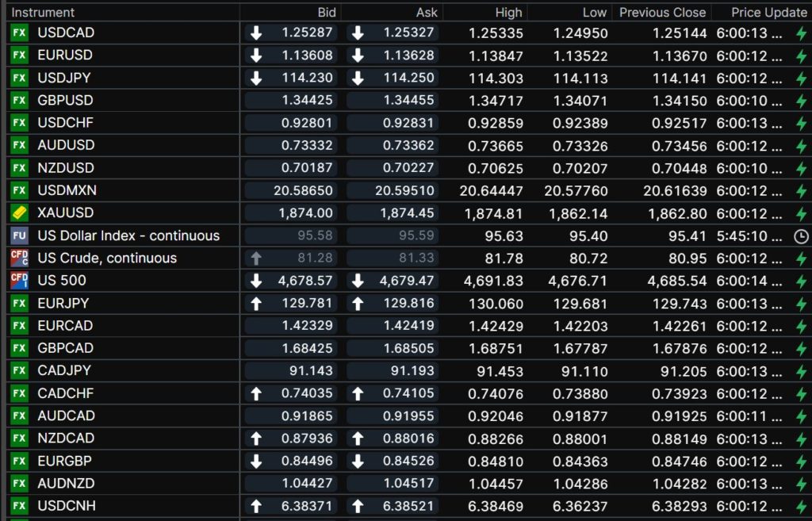Click the FU icon for US Dollar Index
The image size is (812, 521).
coord(19,236)
